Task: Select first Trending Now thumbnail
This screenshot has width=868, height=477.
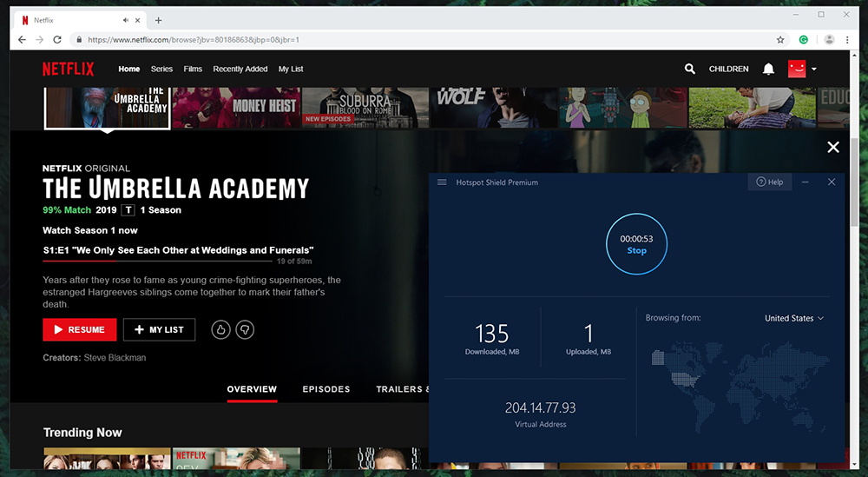Action: click(108, 459)
